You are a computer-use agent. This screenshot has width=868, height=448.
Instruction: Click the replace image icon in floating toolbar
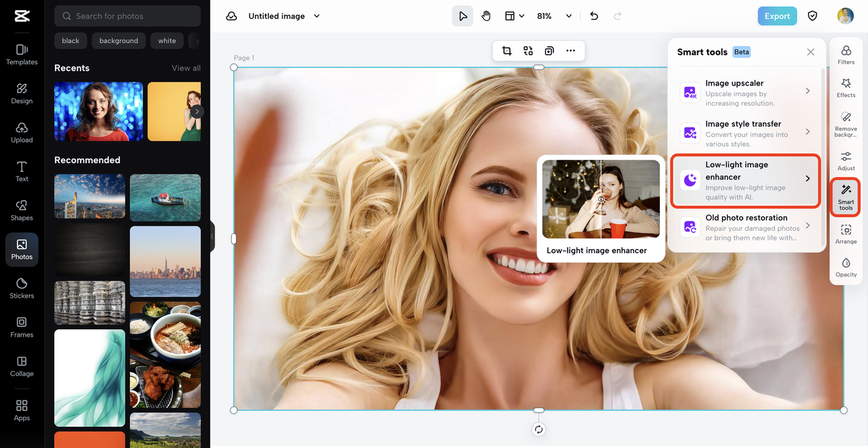point(528,51)
